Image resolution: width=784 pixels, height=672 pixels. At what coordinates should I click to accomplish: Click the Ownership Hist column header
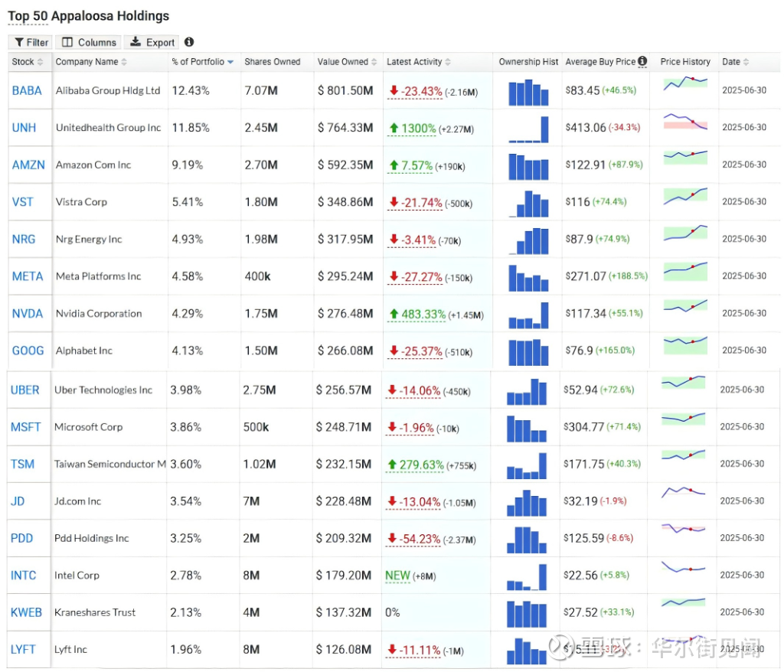[x=528, y=62]
